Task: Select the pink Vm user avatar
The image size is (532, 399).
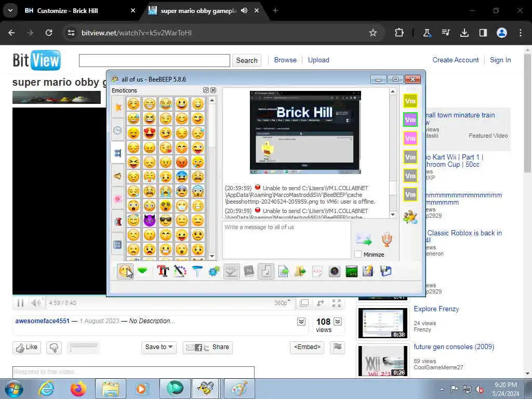Action: click(410, 138)
